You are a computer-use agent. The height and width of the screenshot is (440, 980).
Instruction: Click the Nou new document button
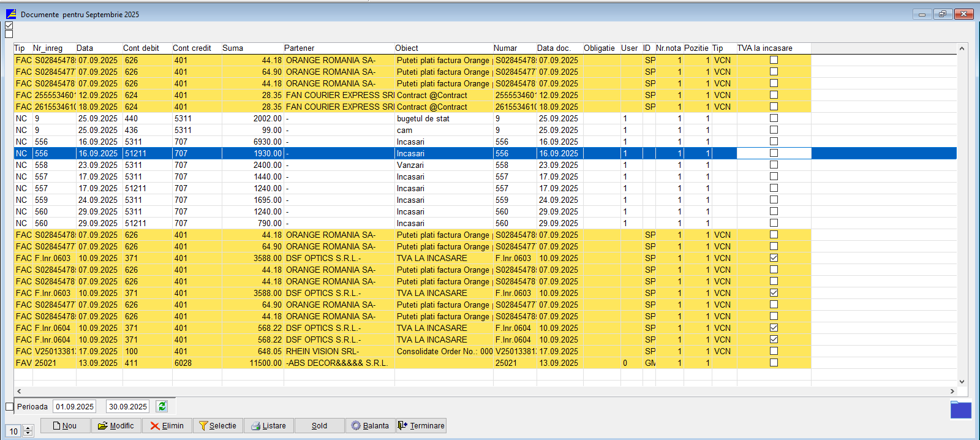click(x=65, y=426)
